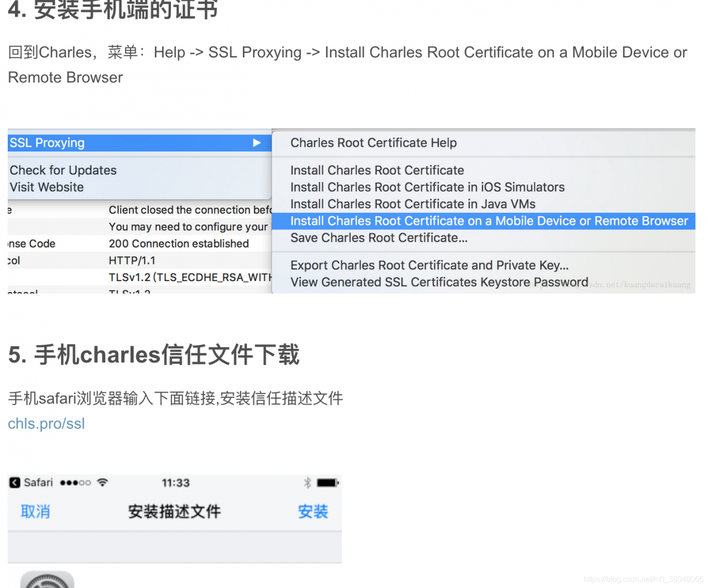Select Check for Updates menu item
The width and height of the screenshot is (708, 588).
(63, 170)
